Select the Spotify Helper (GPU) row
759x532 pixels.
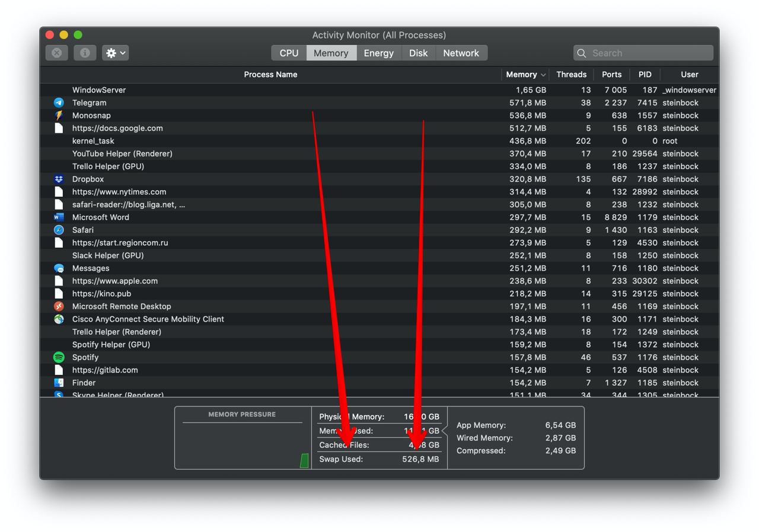[x=379, y=345]
